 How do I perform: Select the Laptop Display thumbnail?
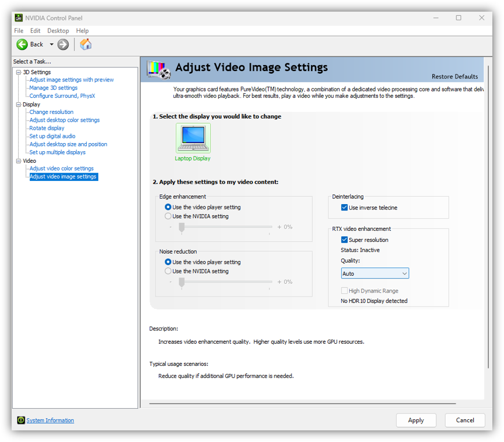(193, 138)
